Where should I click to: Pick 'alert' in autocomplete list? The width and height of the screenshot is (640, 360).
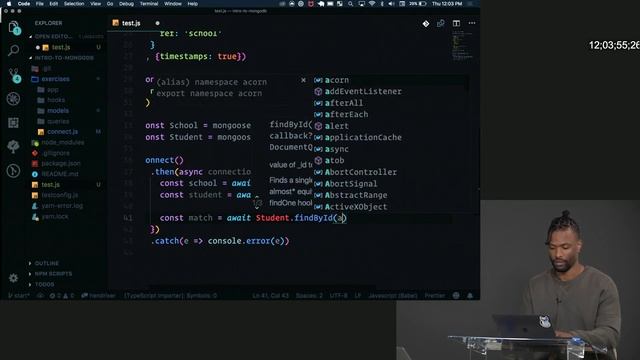pos(391,126)
